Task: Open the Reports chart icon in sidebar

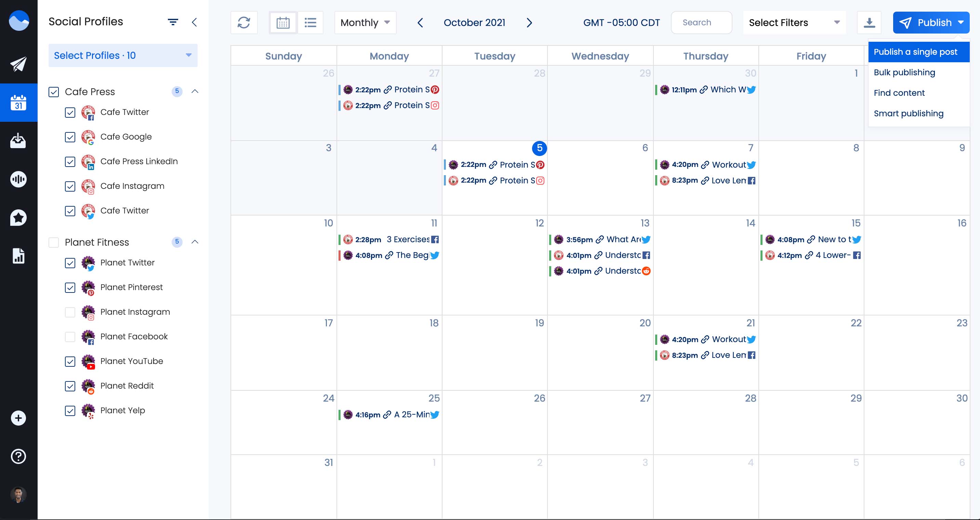Action: click(19, 256)
